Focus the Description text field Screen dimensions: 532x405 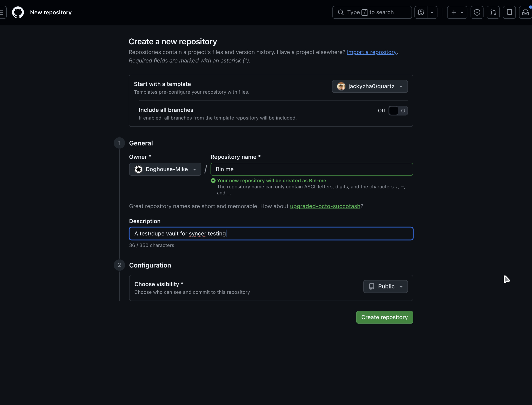click(271, 233)
